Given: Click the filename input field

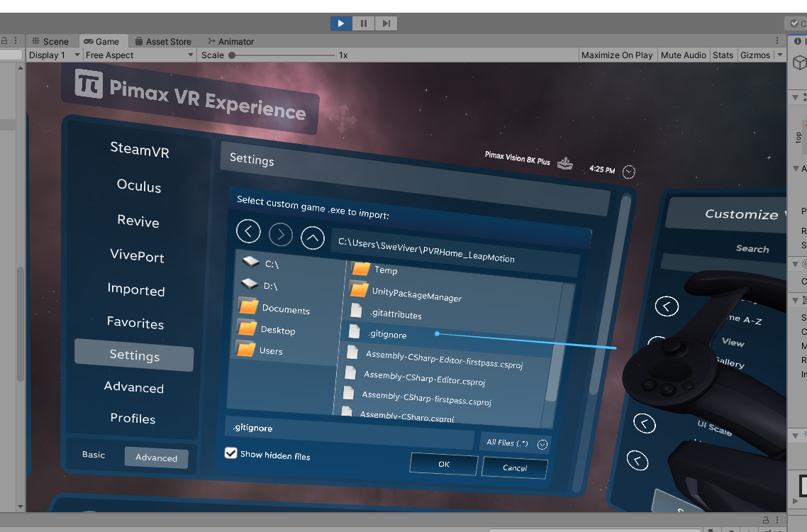Looking at the screenshot, I should tap(350, 432).
